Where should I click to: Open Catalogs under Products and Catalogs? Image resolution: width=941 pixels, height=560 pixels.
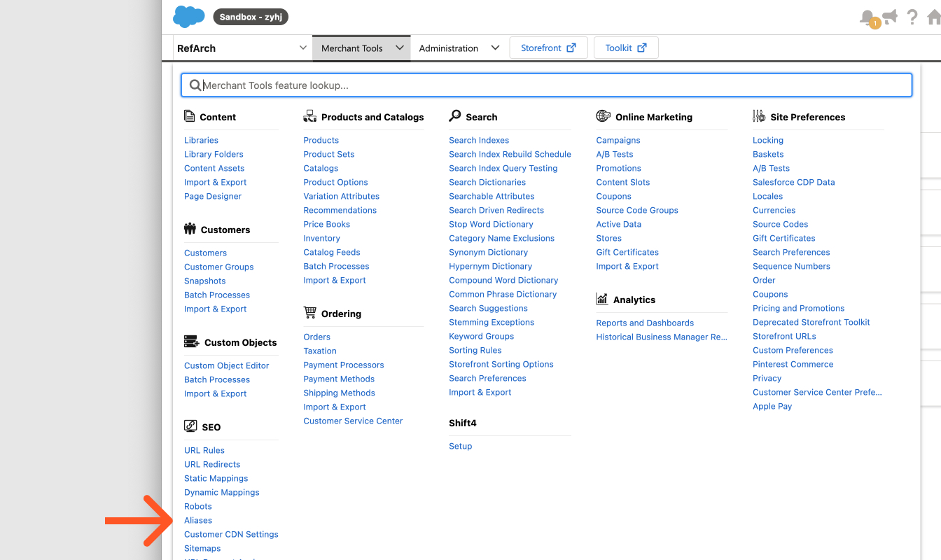[321, 168]
